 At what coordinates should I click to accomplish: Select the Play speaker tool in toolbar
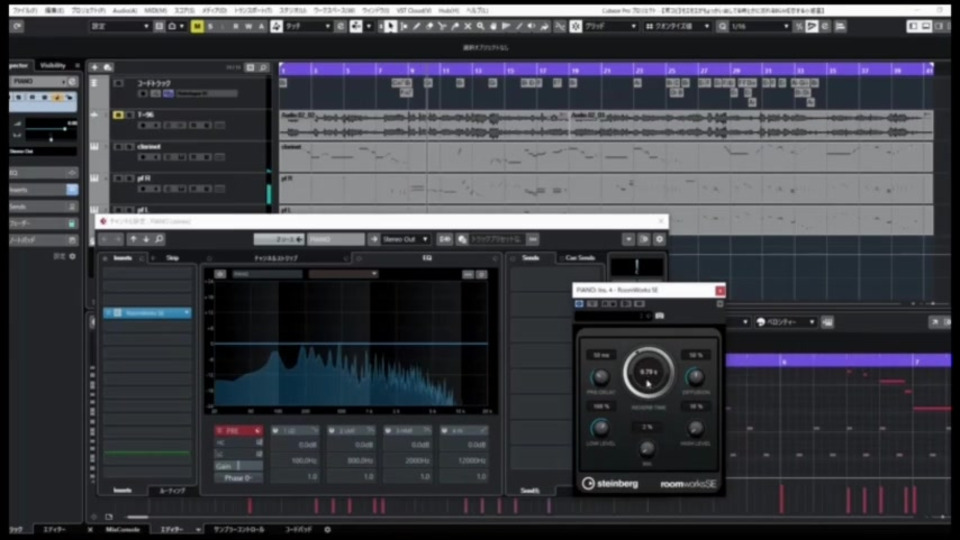pyautogui.click(x=531, y=26)
